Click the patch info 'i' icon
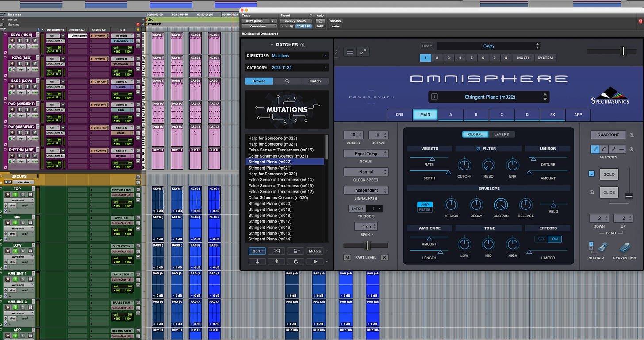The width and height of the screenshot is (644, 340). (434, 97)
